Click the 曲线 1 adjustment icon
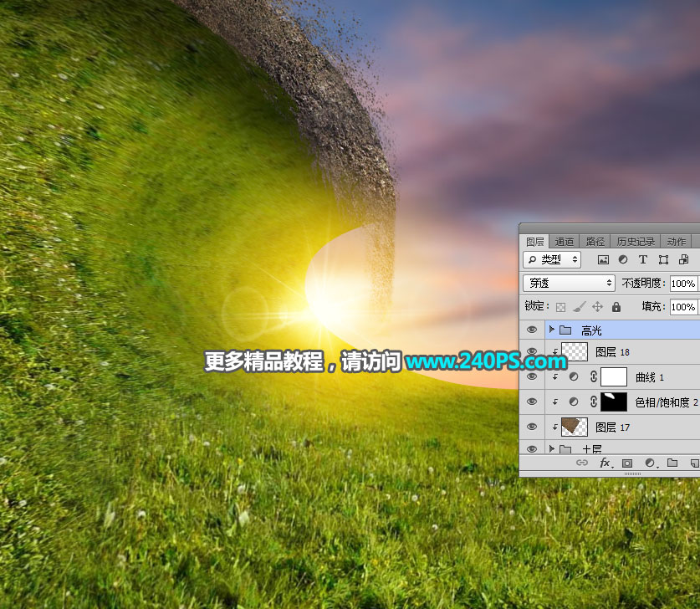The image size is (700, 609). coord(574,376)
